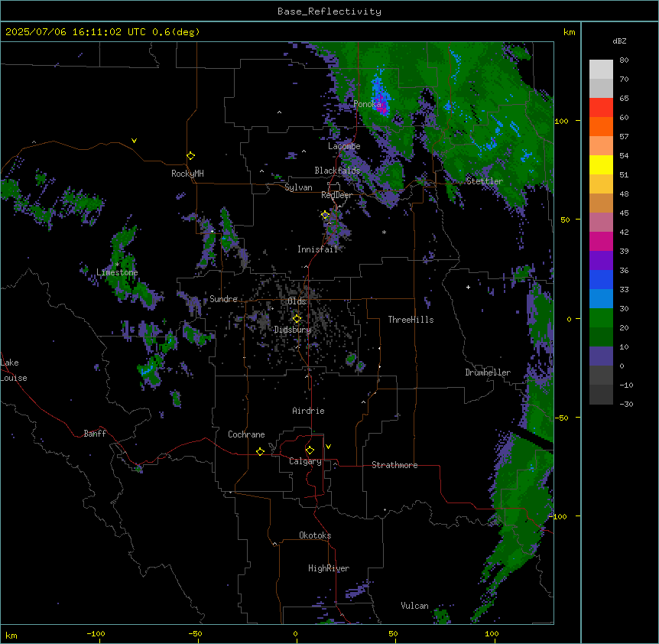Screen dimensions: 659x644
Task: Select the yellow diamond marker below RedDeer
Action: [x=325, y=215]
